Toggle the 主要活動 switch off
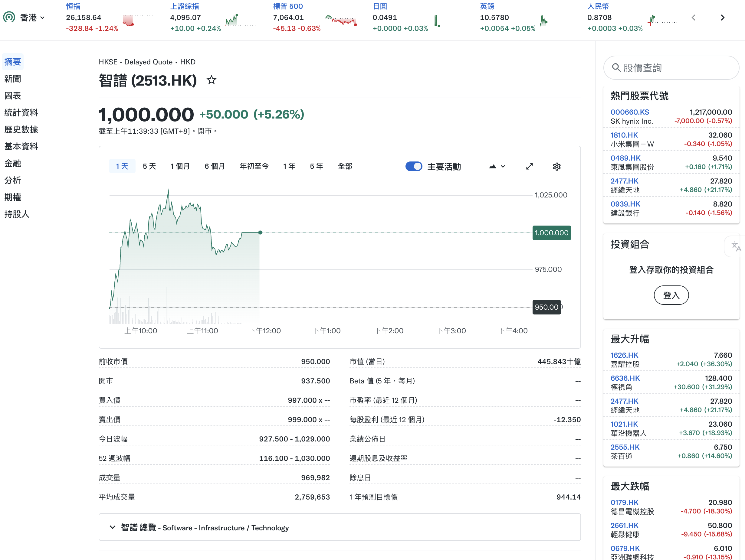The image size is (745, 560). click(414, 166)
